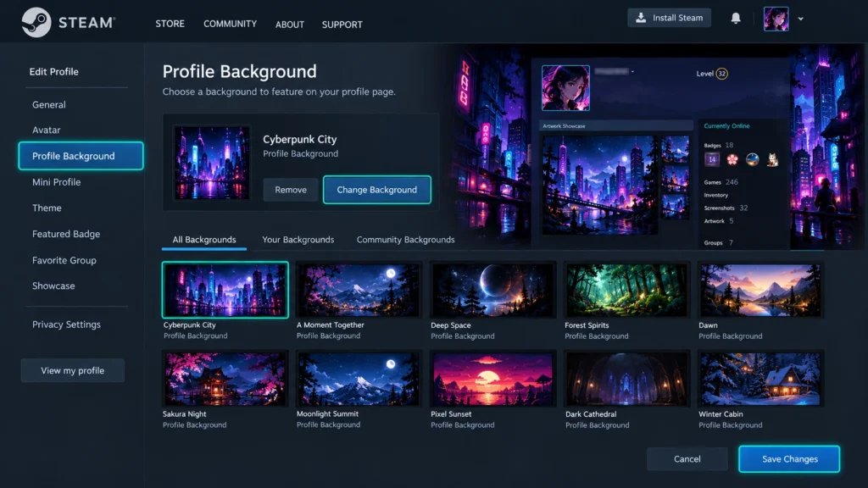Select A Moment Together background
This screenshot has height=488, width=868.
pos(359,290)
